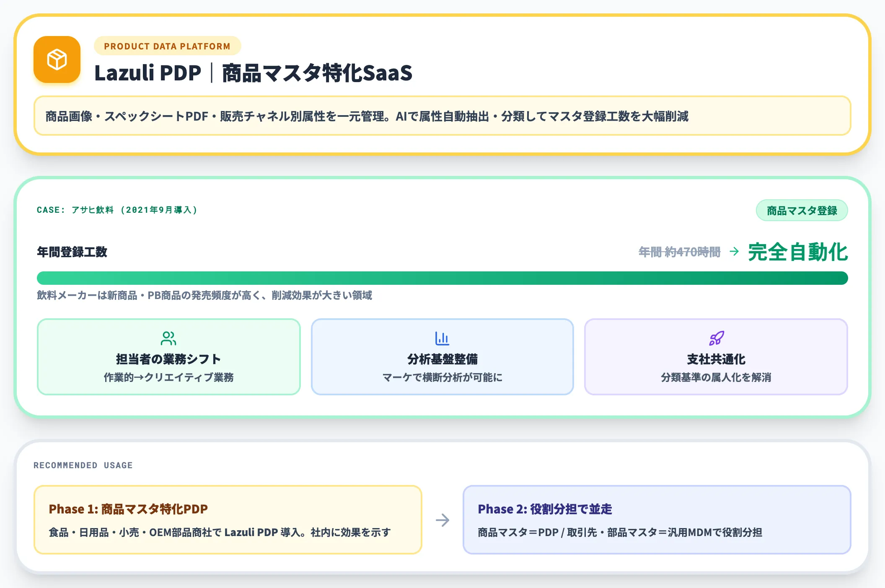Click the rocket icon above 支社共通化
Viewport: 885px width, 588px height.
coord(716,338)
